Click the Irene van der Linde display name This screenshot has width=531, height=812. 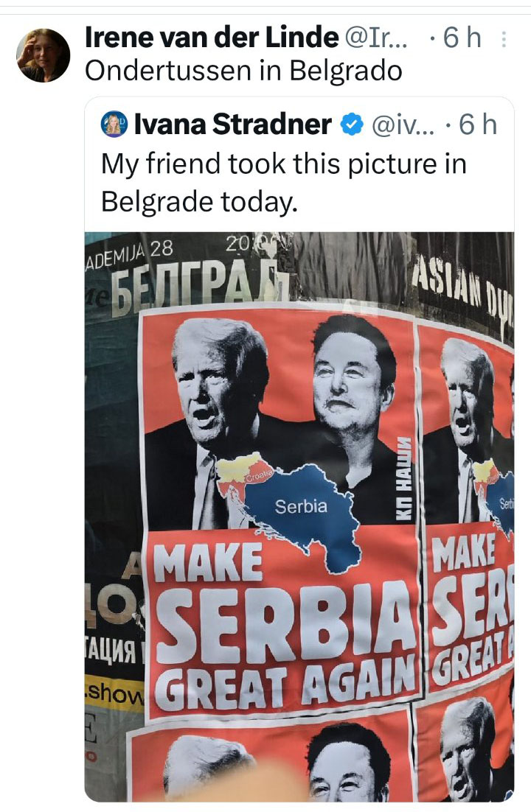pos(212,38)
